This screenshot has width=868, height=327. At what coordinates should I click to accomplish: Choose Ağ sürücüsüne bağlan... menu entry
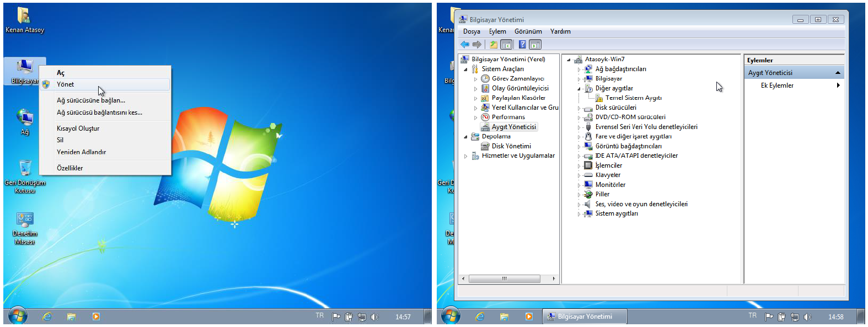pos(105,100)
